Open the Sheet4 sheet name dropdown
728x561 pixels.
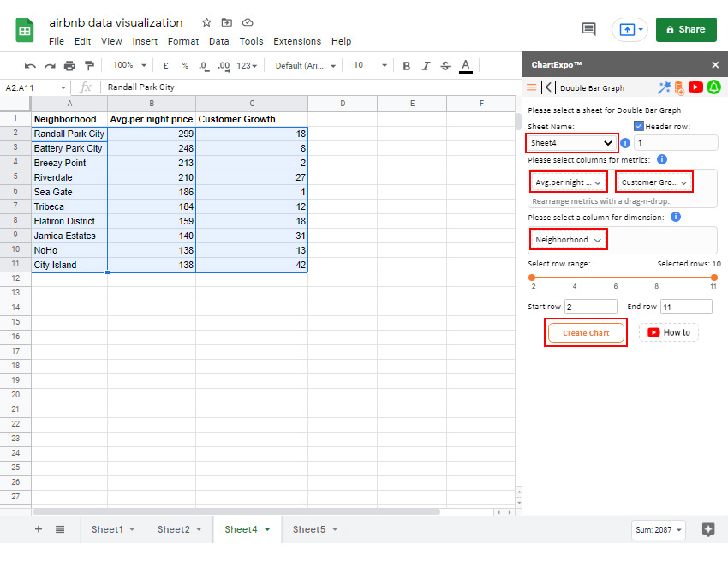coord(571,143)
